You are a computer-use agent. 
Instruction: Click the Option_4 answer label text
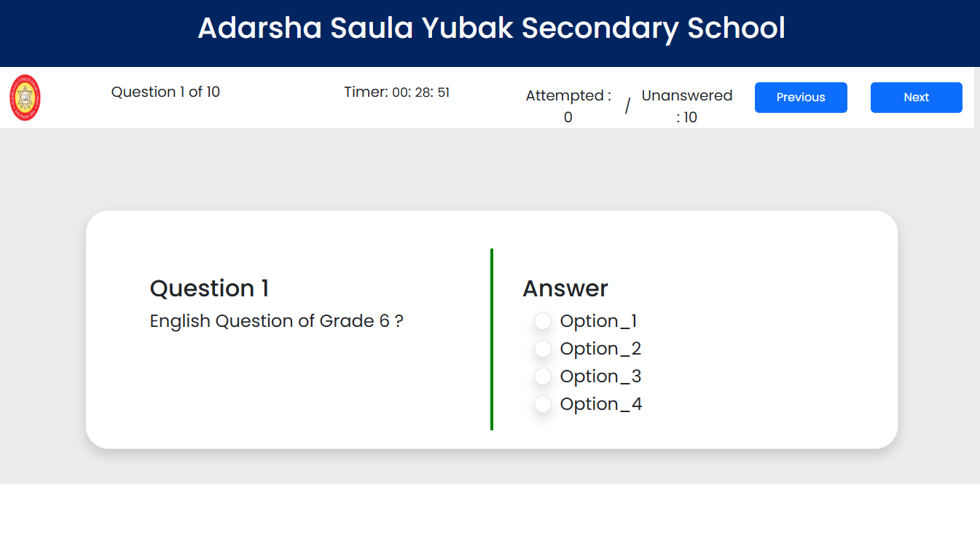pyautogui.click(x=601, y=404)
